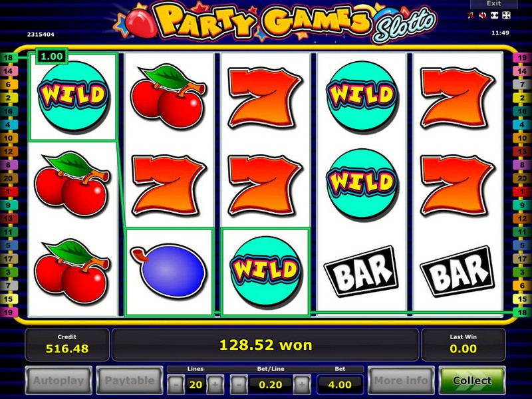Open the More info panel

401,380
